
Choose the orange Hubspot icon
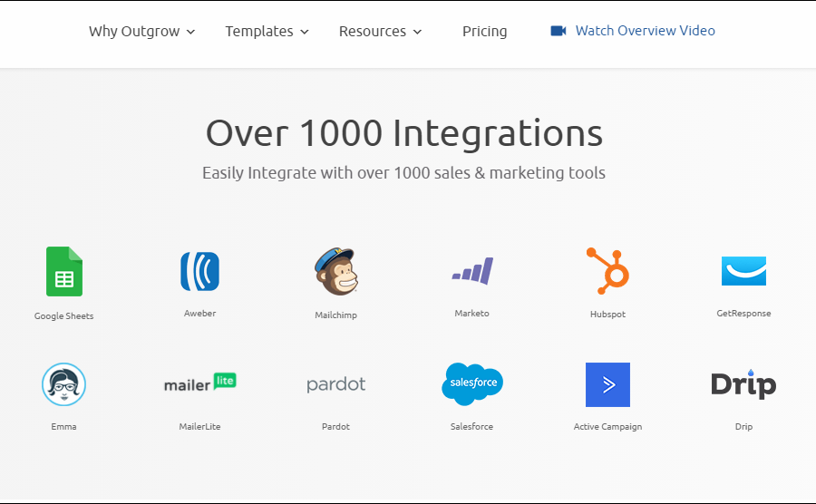click(x=607, y=271)
